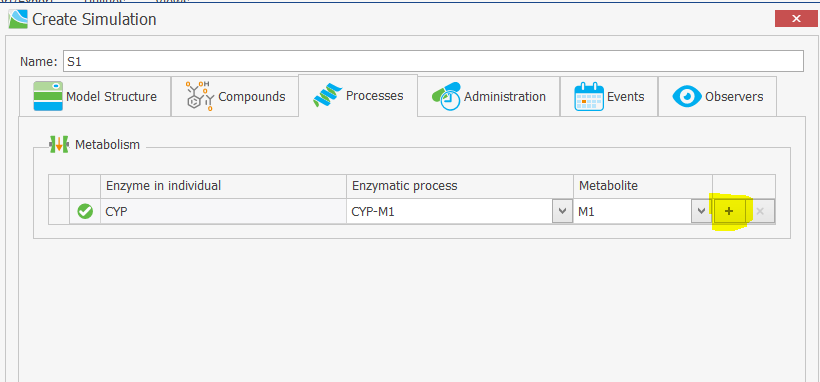Click the Enzymatic process column header

click(460, 186)
